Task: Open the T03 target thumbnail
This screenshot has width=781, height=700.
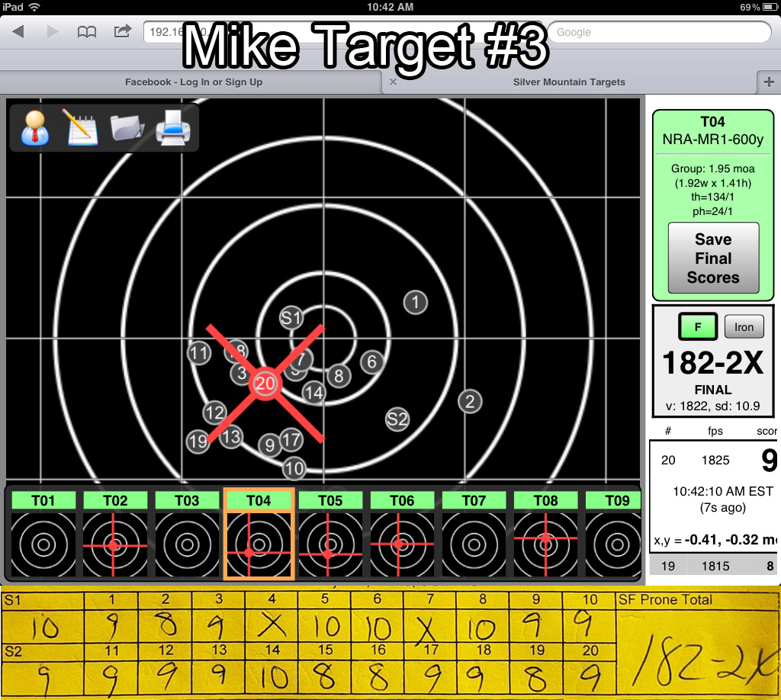Action: coord(187,544)
